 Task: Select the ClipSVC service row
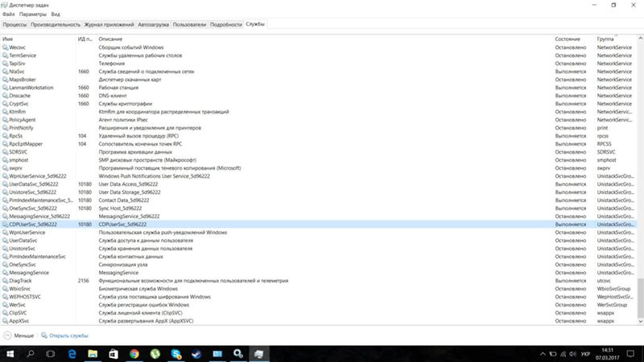coord(319,313)
